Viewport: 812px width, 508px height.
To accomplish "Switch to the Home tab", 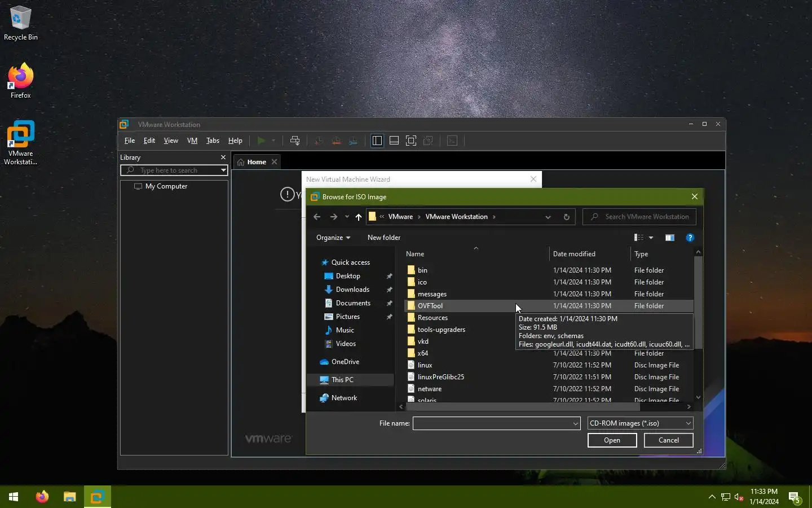I will [251, 162].
